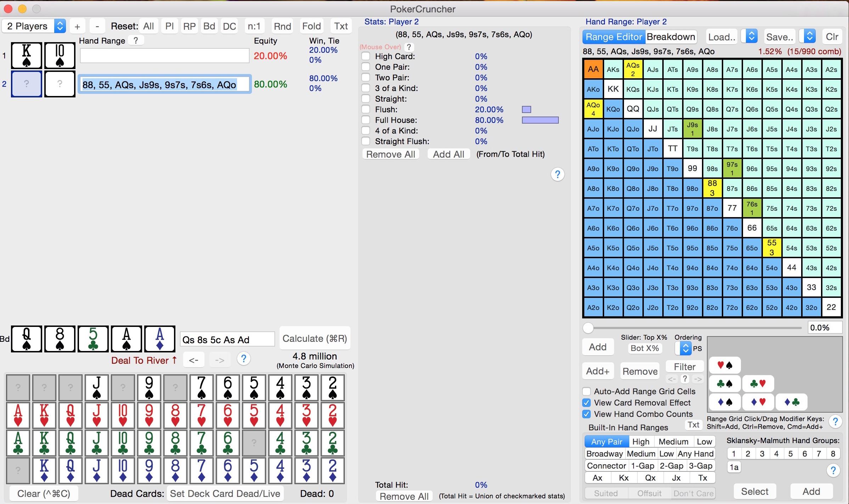Click the Clear button bottom left
849x504 pixels.
(x=44, y=494)
